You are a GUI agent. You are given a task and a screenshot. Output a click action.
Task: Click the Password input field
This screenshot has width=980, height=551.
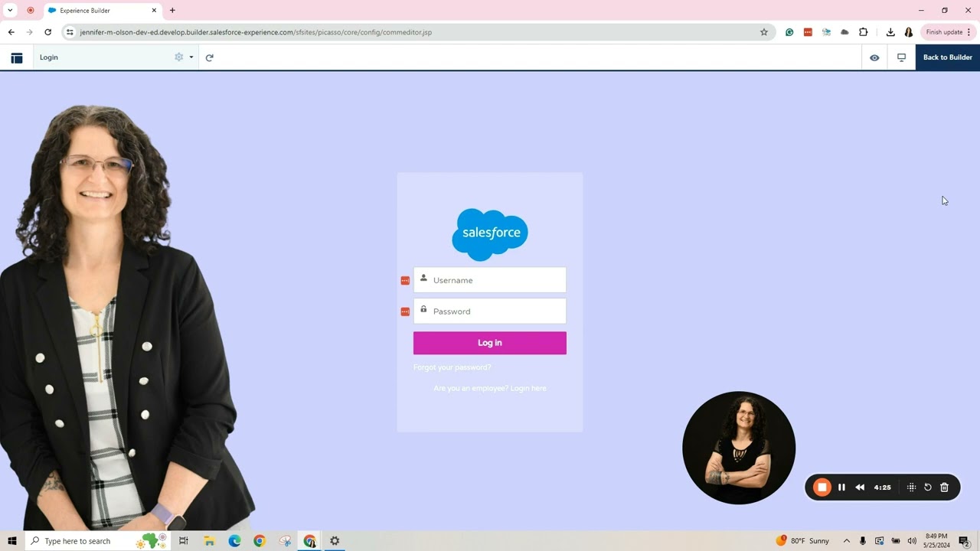pyautogui.click(x=490, y=311)
